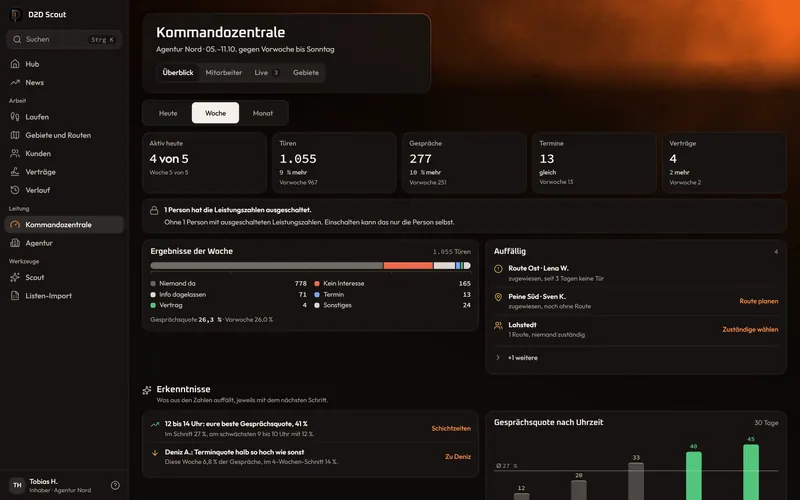This screenshot has height=500, width=800.
Task: Open the Termine 13 stat card
Action: [594, 163]
